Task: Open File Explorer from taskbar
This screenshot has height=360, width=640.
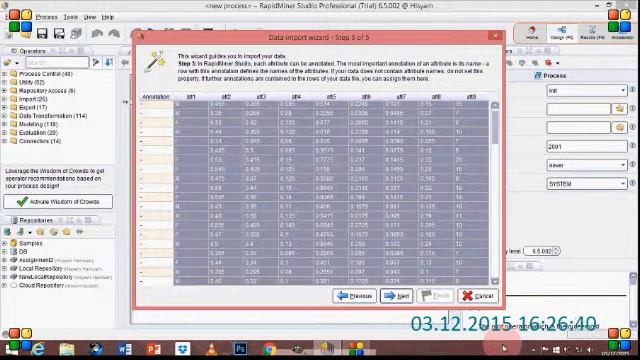Action: (x=67, y=349)
